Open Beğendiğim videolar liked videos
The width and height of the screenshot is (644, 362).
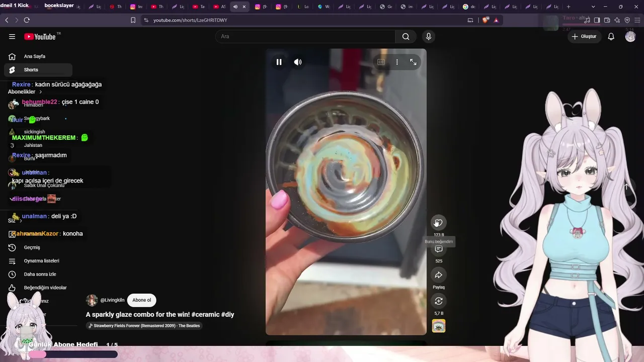click(38, 288)
